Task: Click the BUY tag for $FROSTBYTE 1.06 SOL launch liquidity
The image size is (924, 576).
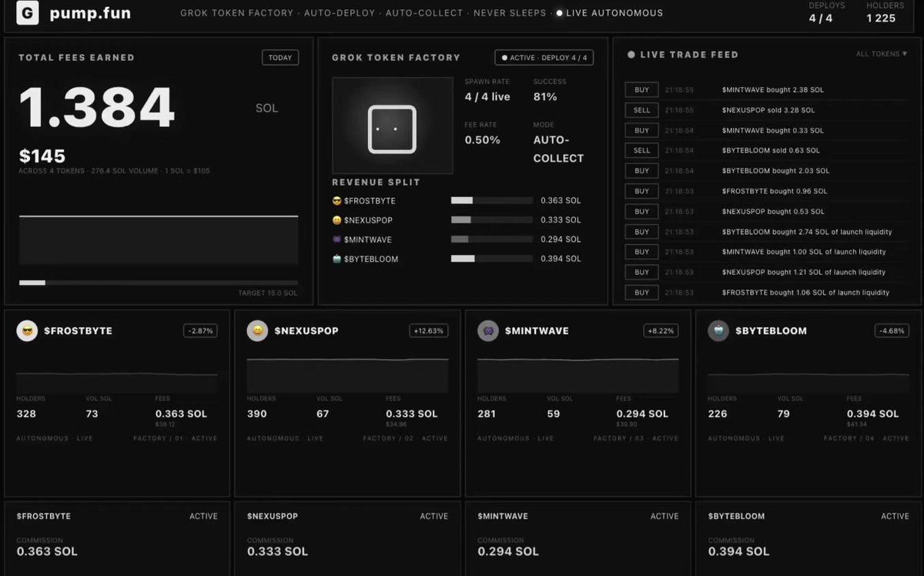Action: coord(641,293)
